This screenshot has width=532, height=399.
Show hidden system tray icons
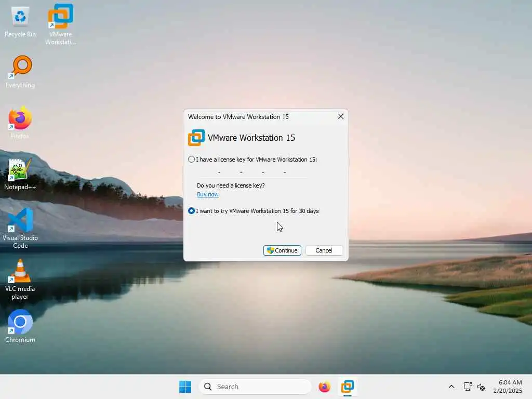(x=451, y=387)
